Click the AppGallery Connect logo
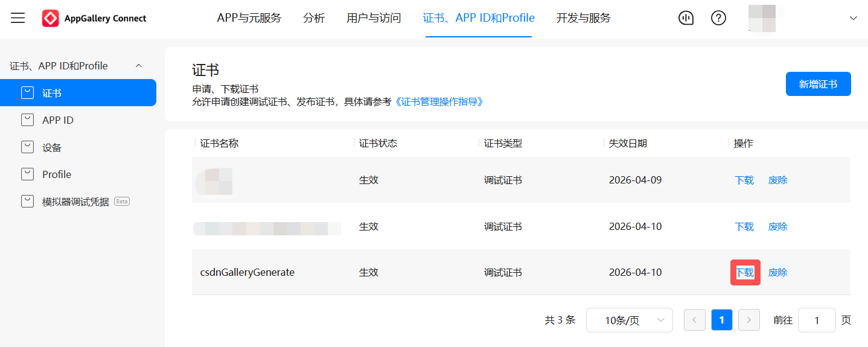The width and height of the screenshot is (868, 347). [x=94, y=18]
